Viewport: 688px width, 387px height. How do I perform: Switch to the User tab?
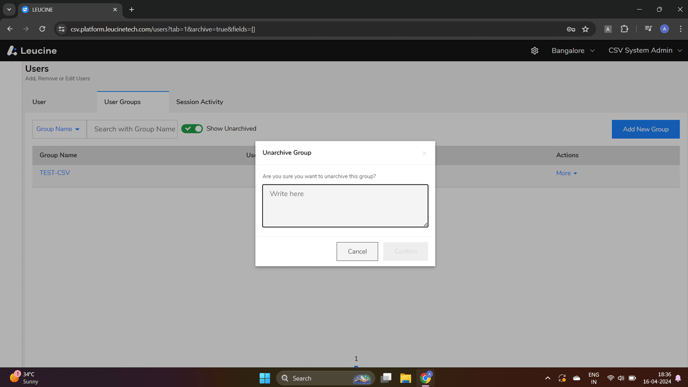39,102
